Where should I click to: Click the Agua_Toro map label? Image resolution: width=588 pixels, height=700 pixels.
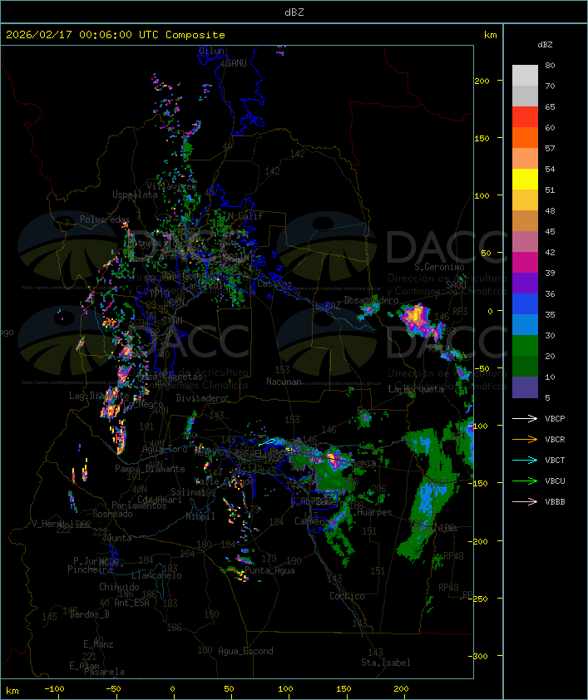(165, 450)
